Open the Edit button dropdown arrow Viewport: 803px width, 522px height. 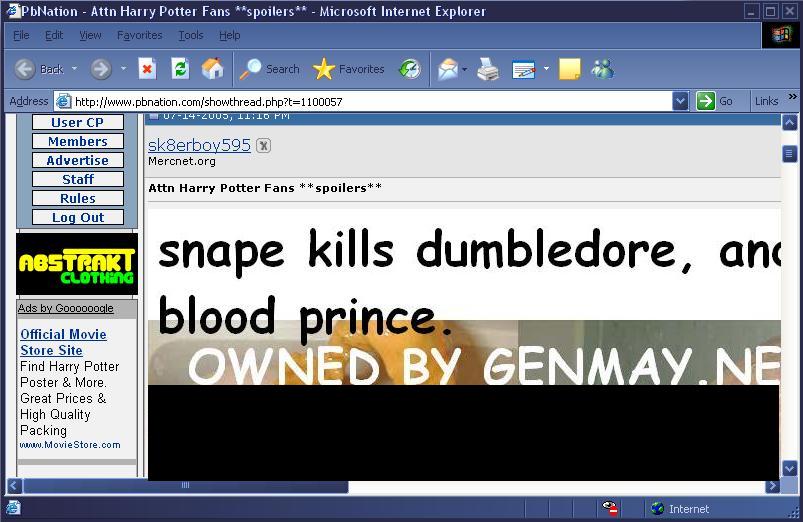click(x=546, y=69)
